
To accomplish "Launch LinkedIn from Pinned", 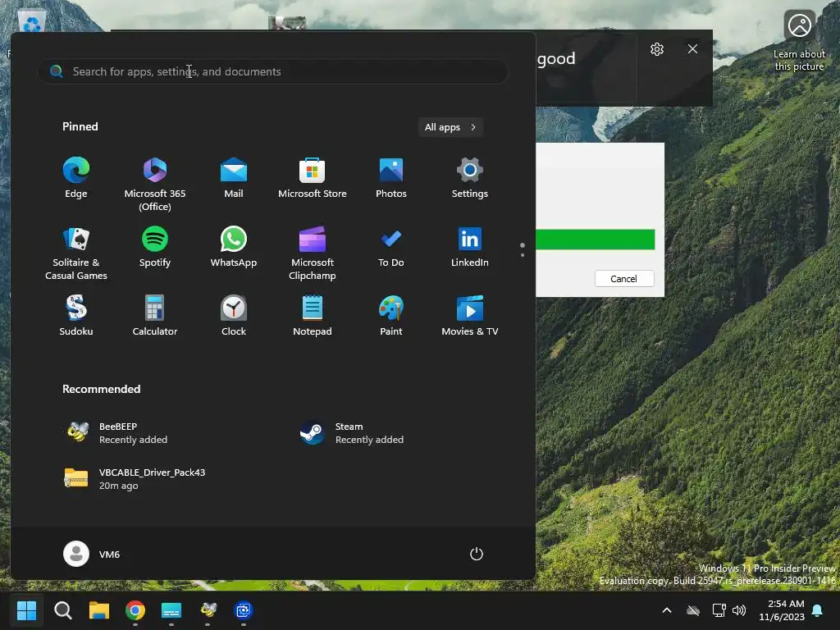I will [x=470, y=248].
